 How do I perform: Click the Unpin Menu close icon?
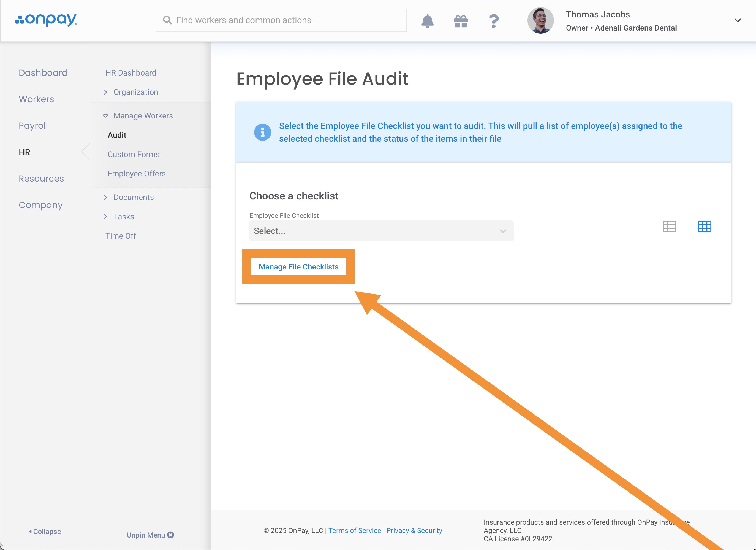(x=171, y=535)
